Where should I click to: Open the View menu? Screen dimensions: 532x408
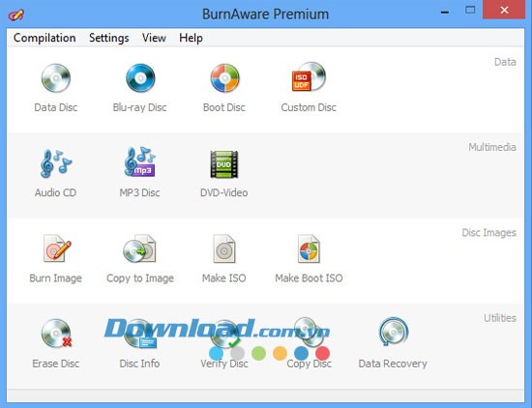tap(154, 38)
